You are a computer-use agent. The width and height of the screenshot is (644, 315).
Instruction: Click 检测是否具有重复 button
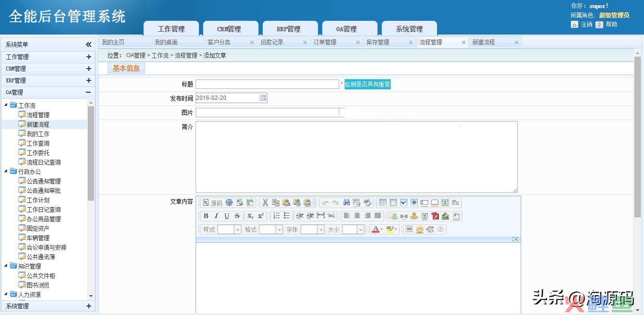(x=367, y=84)
